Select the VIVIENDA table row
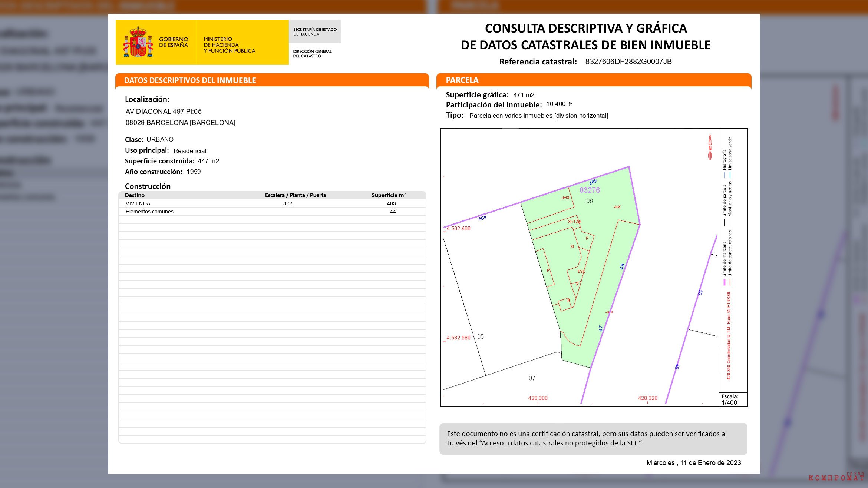This screenshot has width=868, height=488. [x=272, y=203]
